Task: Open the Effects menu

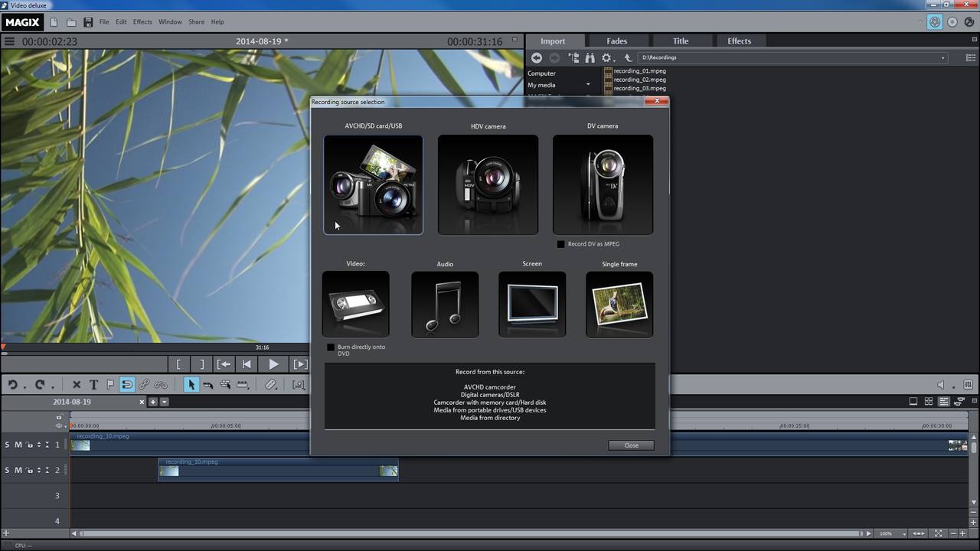Action: [x=142, y=21]
